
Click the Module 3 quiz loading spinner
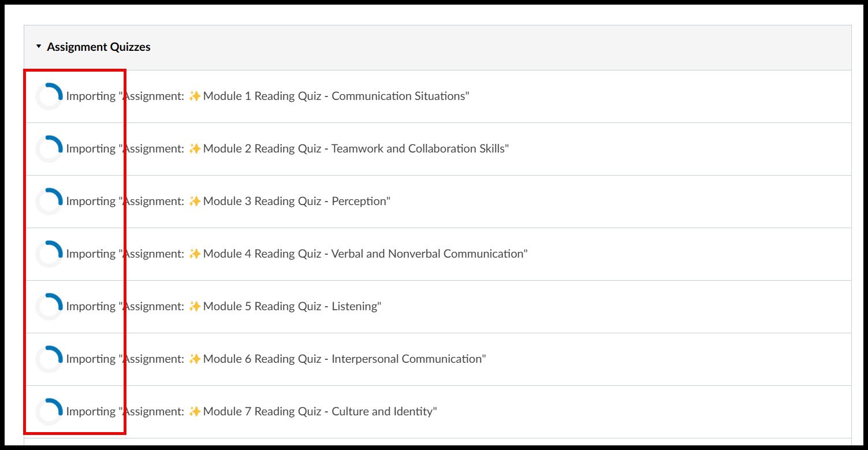click(49, 200)
